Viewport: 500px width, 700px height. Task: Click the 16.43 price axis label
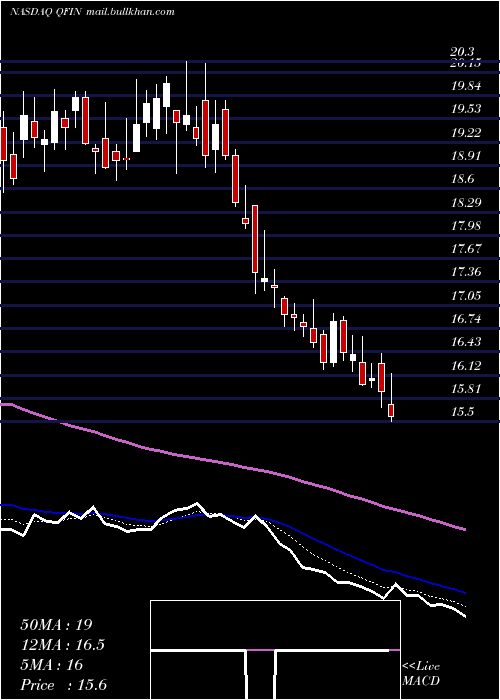(466, 342)
